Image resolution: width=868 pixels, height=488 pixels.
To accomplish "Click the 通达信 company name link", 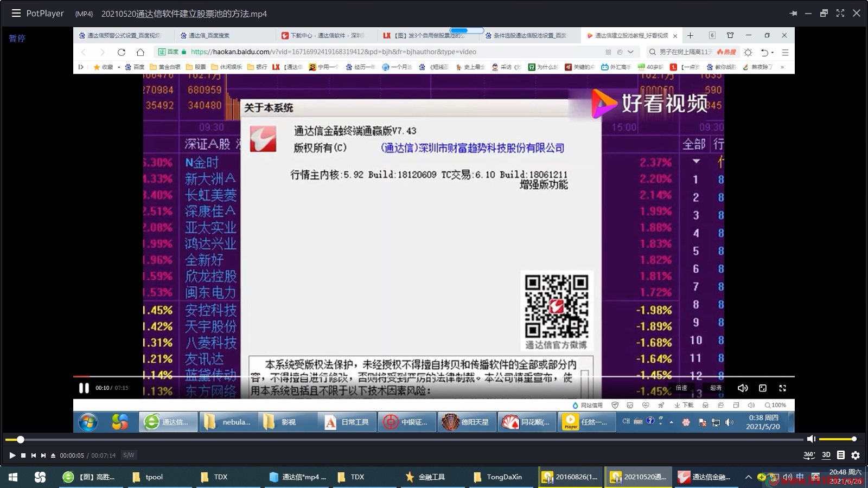I will [x=473, y=148].
